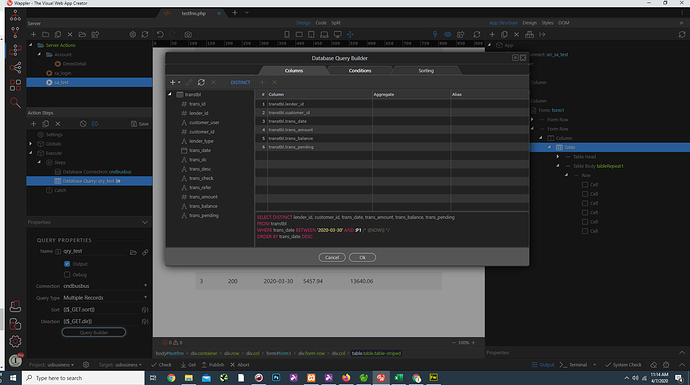Enable the Debug checkbox
Screen dimensions: 690x385
pos(67,275)
